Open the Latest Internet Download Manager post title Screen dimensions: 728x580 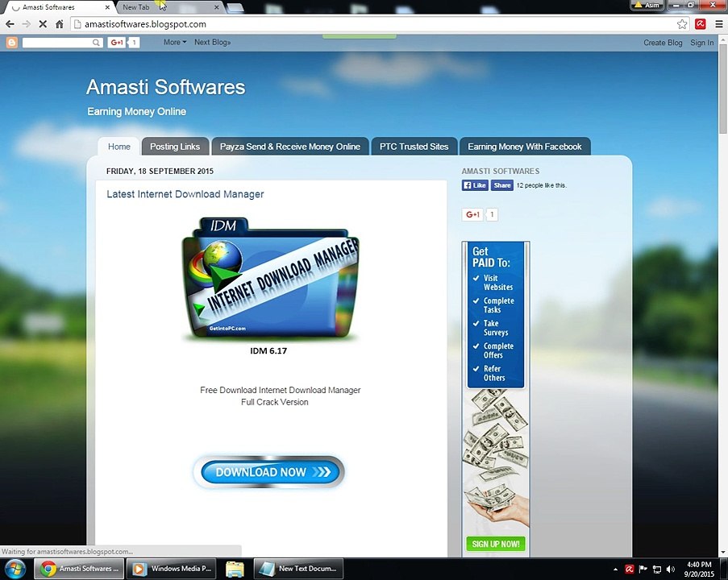point(185,194)
